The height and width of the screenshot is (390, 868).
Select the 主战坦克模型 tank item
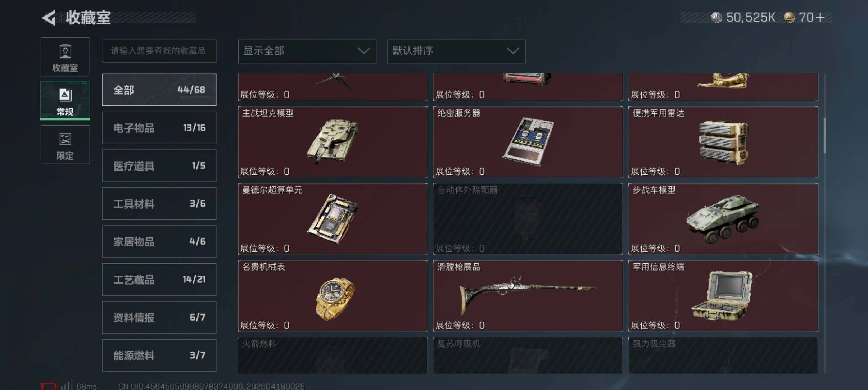point(333,142)
